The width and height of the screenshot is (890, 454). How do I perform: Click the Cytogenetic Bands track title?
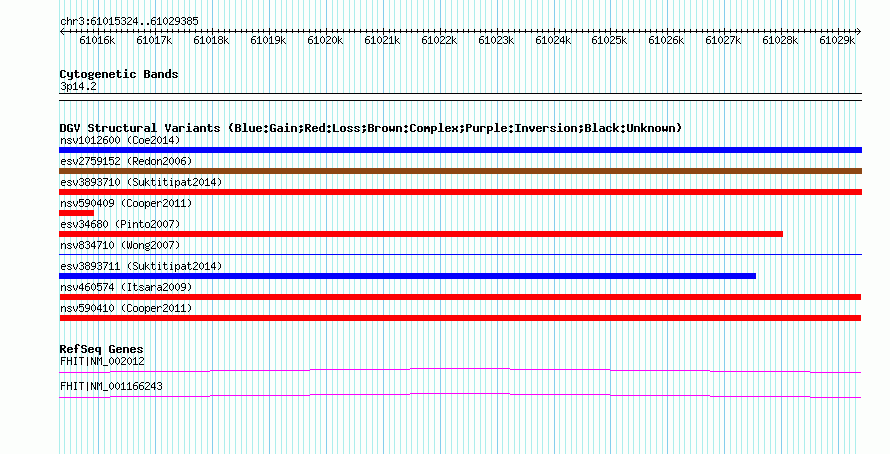[x=119, y=74]
